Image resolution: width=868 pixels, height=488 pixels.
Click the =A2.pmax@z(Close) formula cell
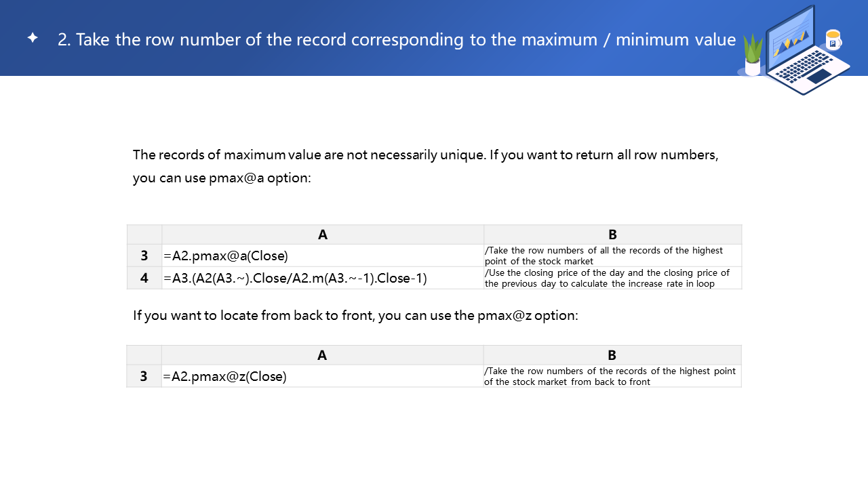pos(322,376)
